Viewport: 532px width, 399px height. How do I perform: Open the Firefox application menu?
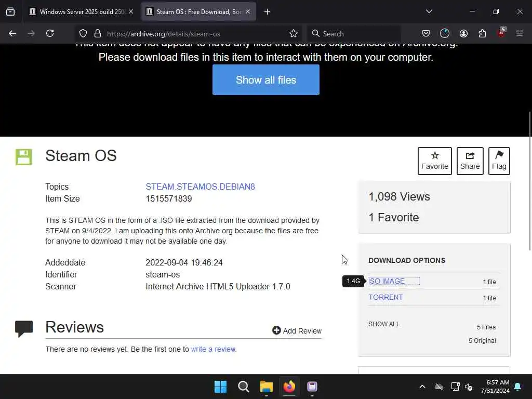pos(520,34)
